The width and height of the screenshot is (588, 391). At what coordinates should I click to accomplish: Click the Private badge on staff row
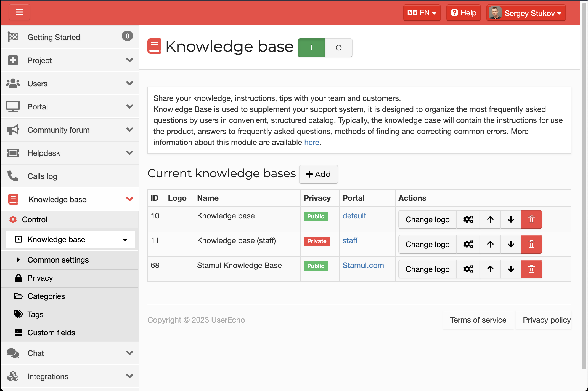tap(317, 241)
